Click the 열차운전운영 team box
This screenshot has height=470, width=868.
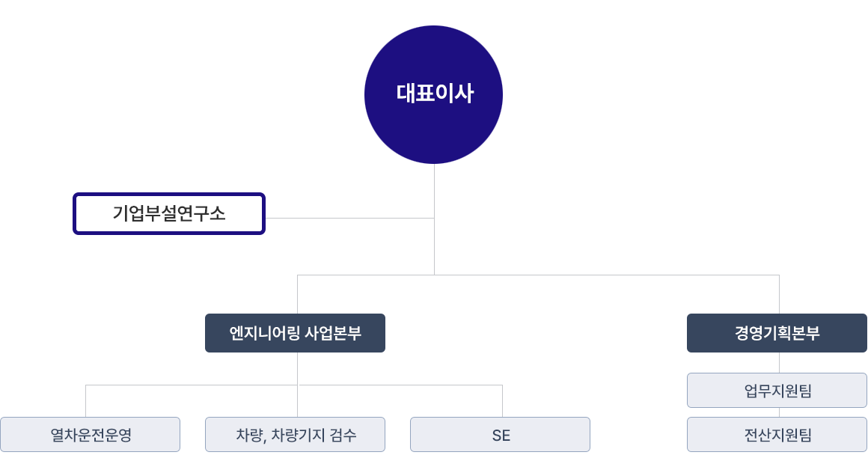tap(90, 434)
